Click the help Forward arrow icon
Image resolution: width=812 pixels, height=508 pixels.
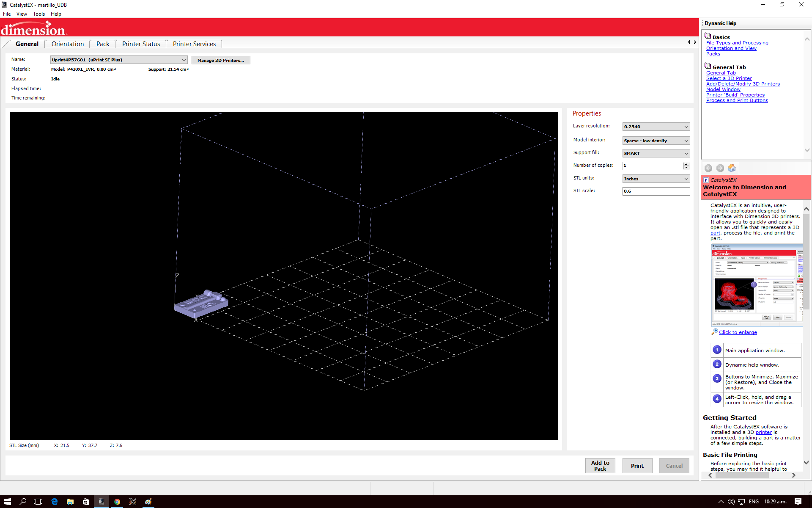720,168
